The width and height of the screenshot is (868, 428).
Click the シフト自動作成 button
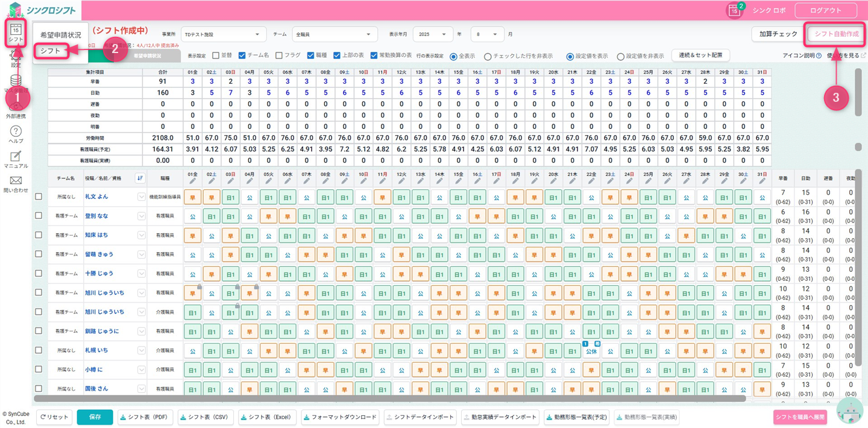[837, 34]
